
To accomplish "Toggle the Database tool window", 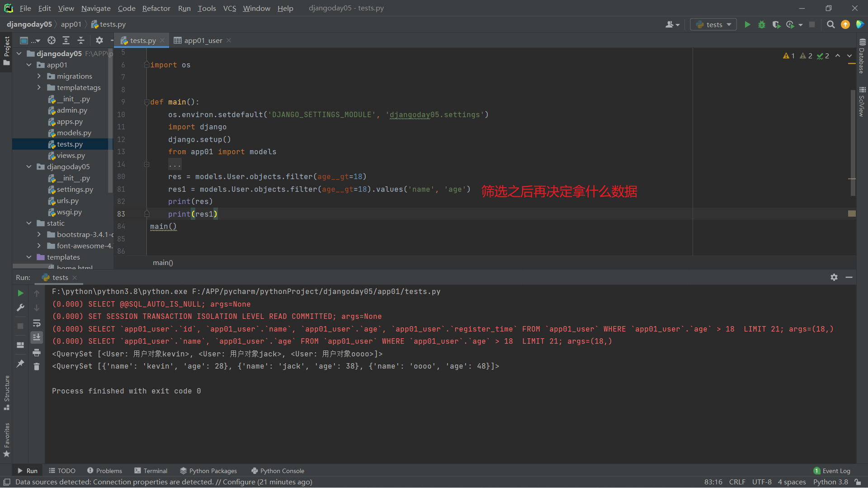I will tap(862, 56).
